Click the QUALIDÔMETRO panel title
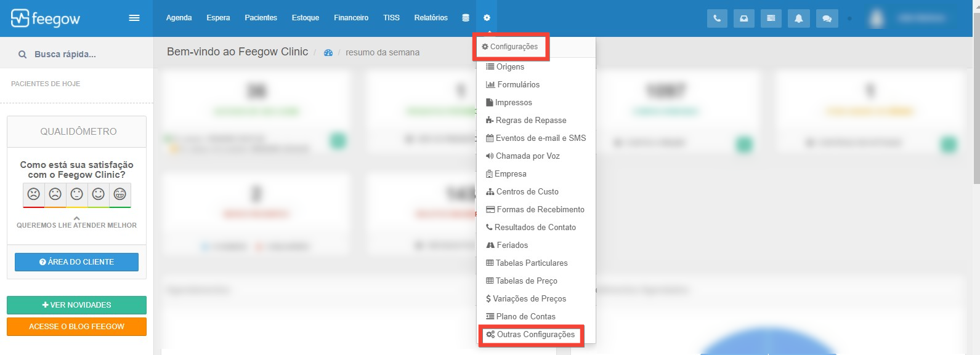Image resolution: width=980 pixels, height=355 pixels. pyautogui.click(x=78, y=132)
